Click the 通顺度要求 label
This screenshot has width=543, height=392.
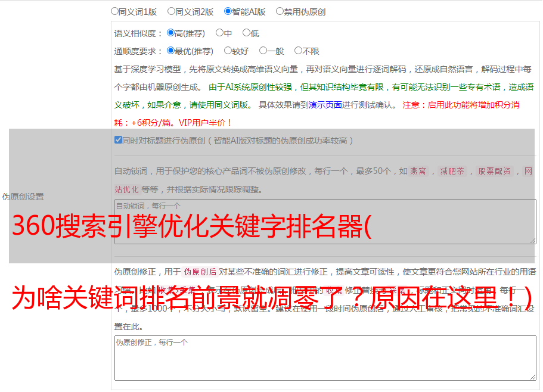[138, 52]
